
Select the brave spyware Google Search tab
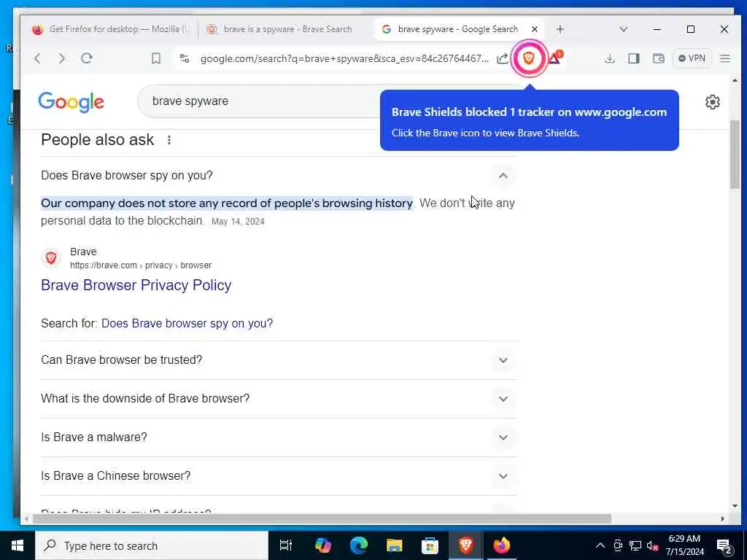tap(451, 29)
